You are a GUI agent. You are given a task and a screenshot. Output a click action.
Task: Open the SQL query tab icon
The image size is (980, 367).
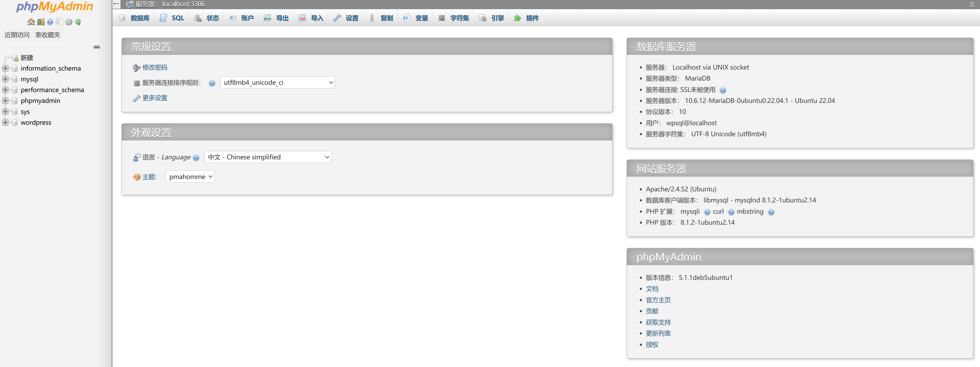pos(163,18)
